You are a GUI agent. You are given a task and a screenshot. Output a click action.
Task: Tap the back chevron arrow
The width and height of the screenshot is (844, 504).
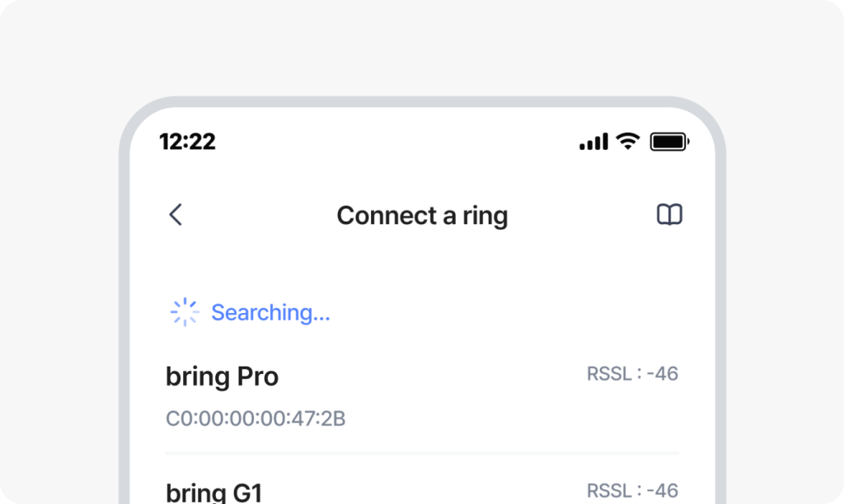[175, 215]
